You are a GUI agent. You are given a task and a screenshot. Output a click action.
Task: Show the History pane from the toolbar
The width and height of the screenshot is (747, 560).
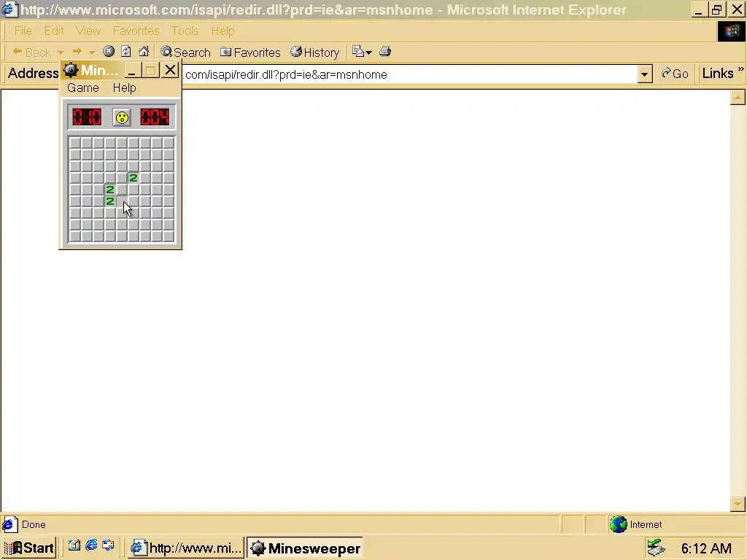pyautogui.click(x=315, y=52)
